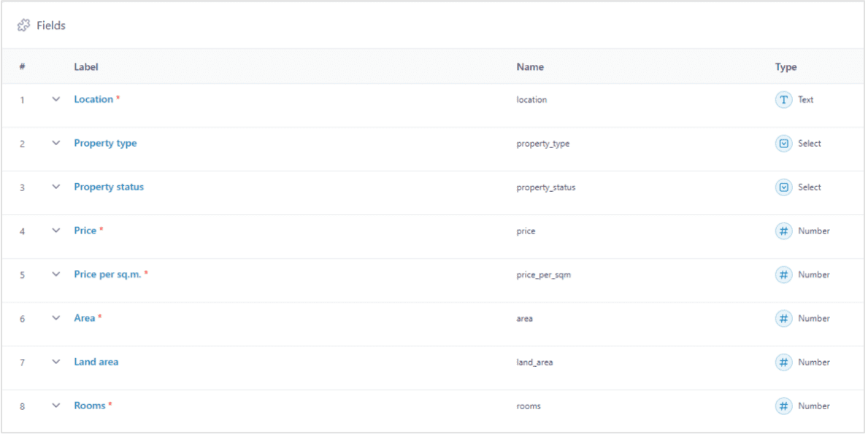
Task: Click the Number type icon for Rooms
Action: click(783, 406)
